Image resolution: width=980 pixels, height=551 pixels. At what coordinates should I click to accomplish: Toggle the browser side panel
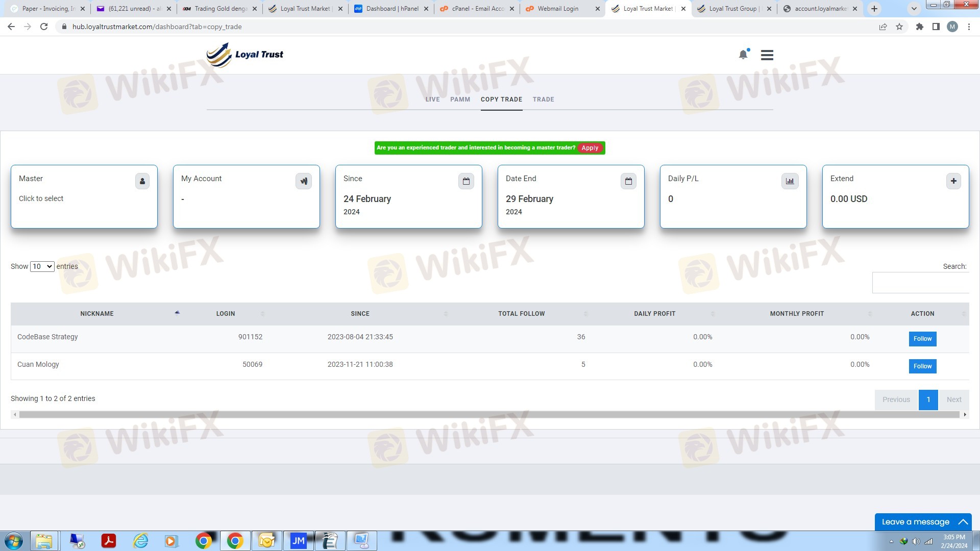click(x=936, y=27)
